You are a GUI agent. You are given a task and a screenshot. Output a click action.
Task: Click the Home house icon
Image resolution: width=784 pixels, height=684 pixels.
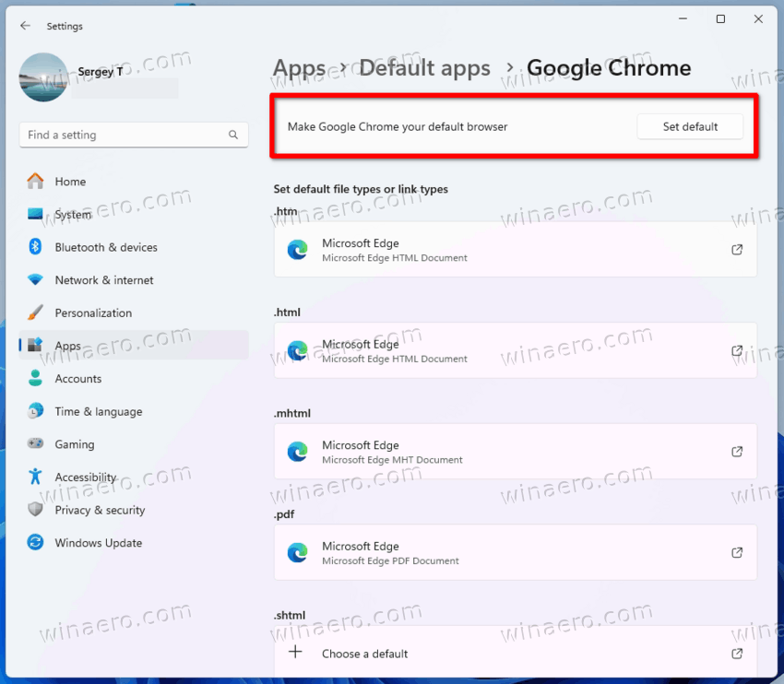35,181
